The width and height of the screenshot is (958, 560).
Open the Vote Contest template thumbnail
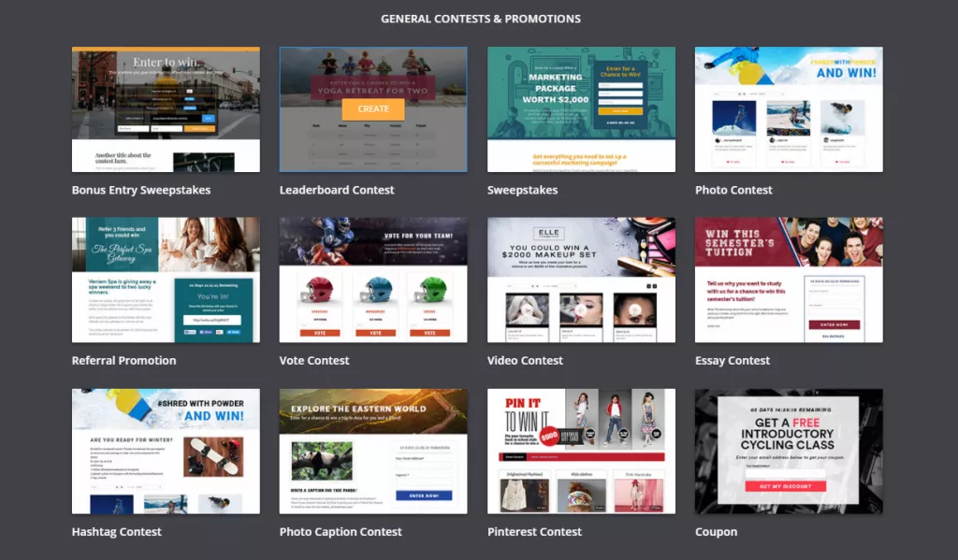373,280
